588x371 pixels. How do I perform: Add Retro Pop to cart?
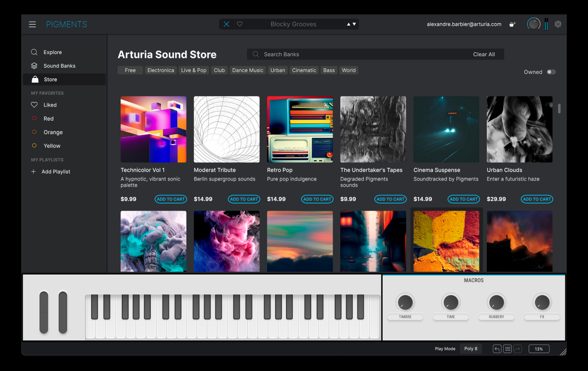coord(317,199)
